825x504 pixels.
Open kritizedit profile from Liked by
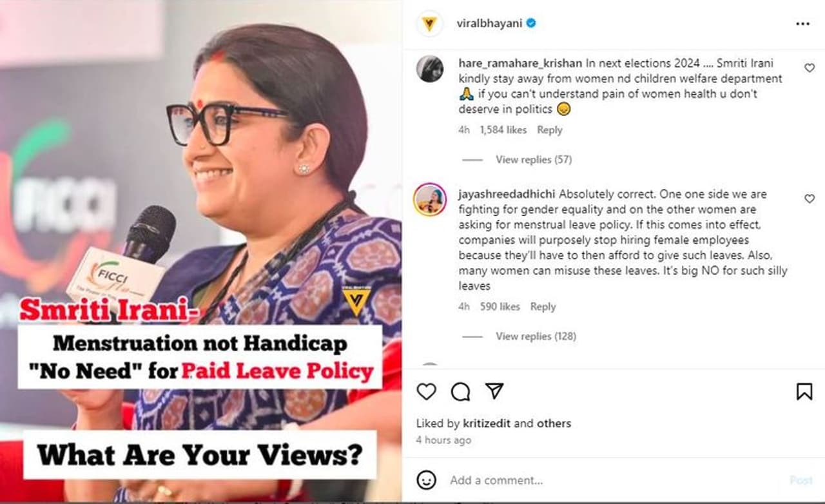487,423
